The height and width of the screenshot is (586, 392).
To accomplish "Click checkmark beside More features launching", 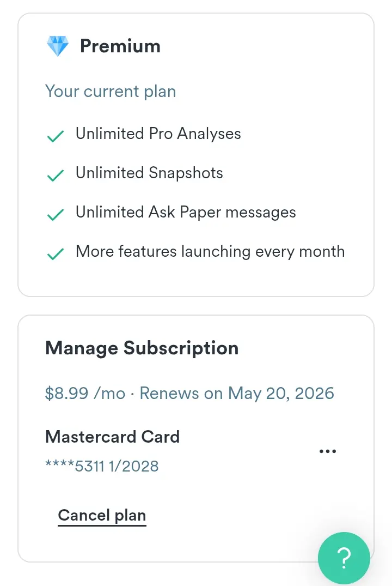I will point(55,254).
